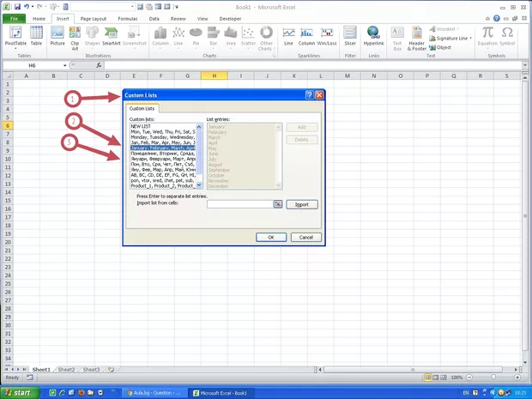Image resolution: width=532 pixels, height=399 pixels.
Task: Click the collapse-dialog icon beside Import field
Action: coord(277,204)
